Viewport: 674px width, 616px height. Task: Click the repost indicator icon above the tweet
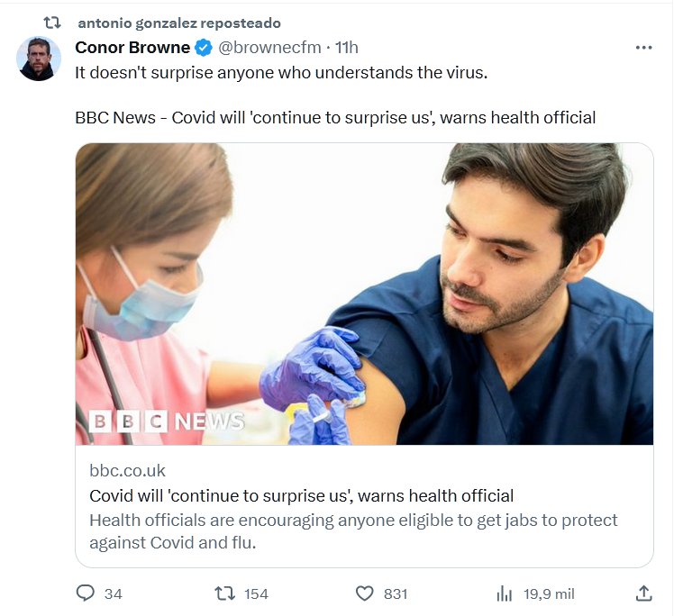pos(52,23)
